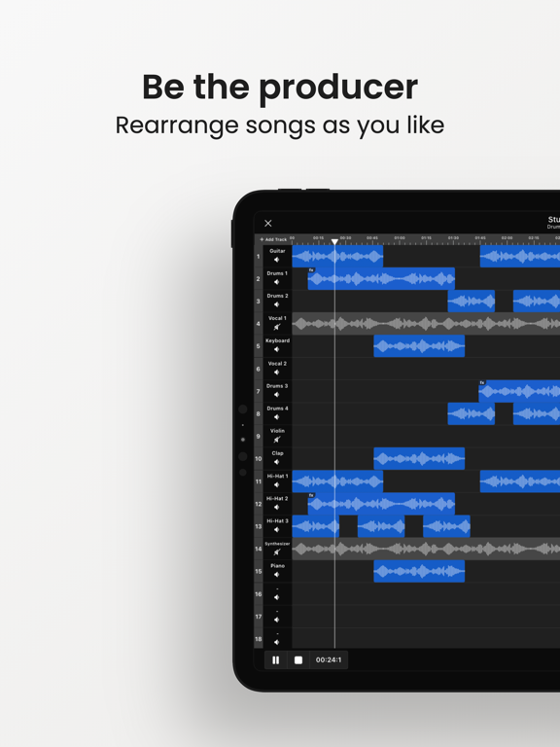The height and width of the screenshot is (747, 560).
Task: Pause playback with the pause button
Action: pos(276,659)
